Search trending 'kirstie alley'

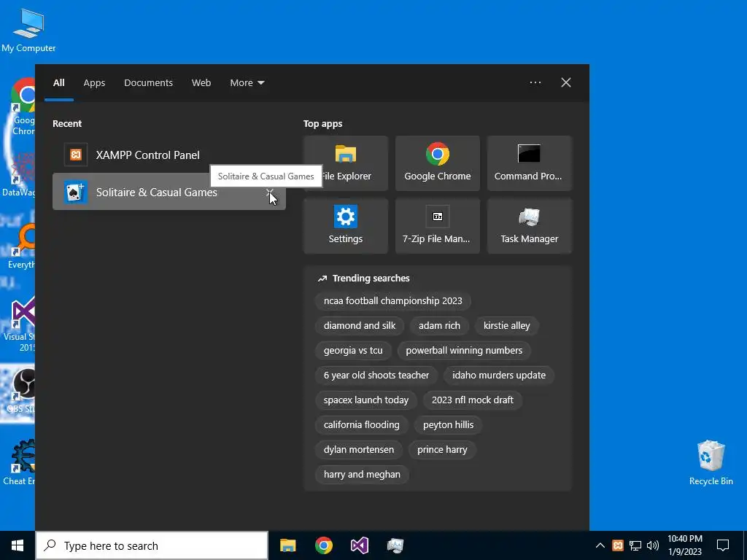click(x=506, y=326)
